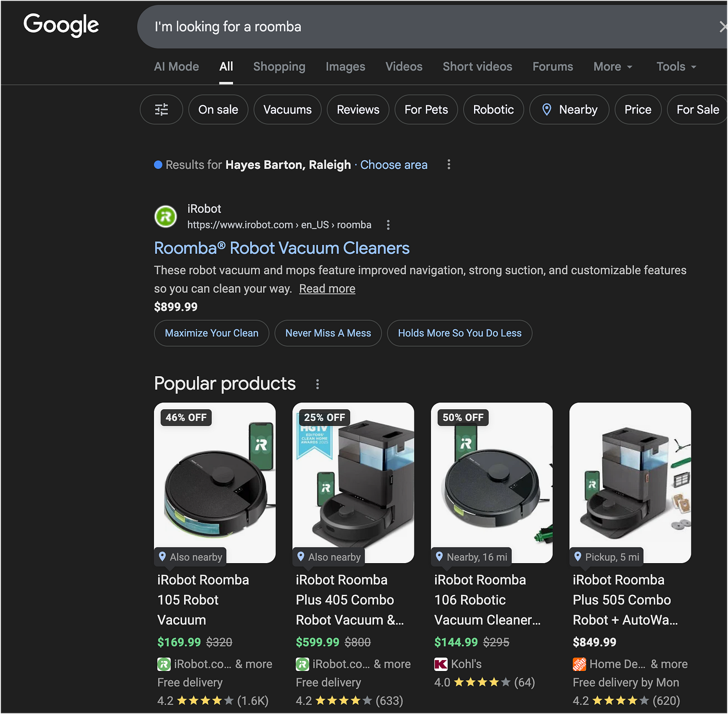The image size is (728, 714).
Task: Click the iRobot seller icon under the $169.99 price
Action: (x=164, y=664)
